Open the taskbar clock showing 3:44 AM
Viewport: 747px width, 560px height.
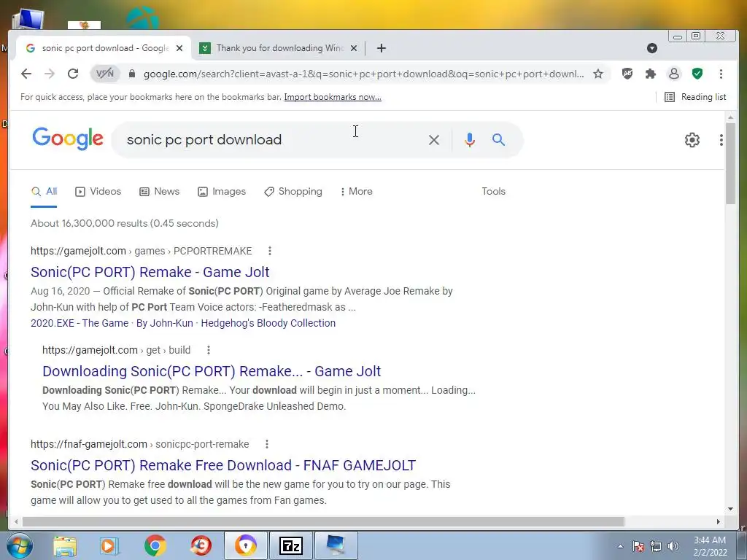point(710,546)
